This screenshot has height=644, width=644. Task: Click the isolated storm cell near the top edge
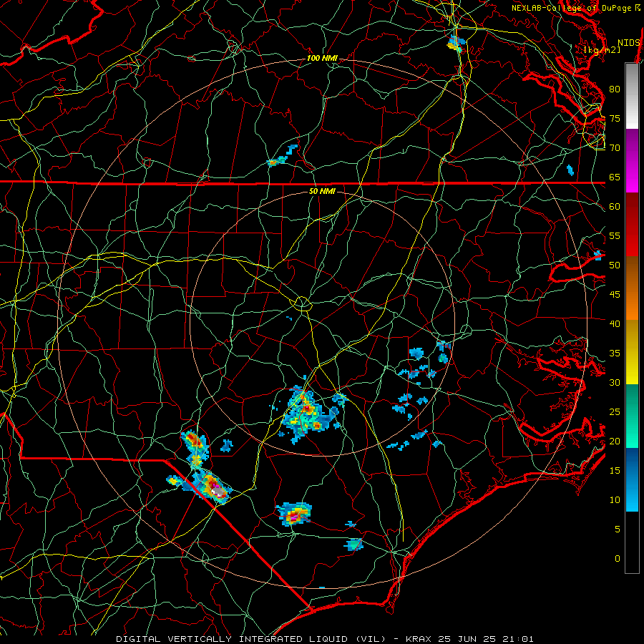pyautogui.click(x=456, y=44)
